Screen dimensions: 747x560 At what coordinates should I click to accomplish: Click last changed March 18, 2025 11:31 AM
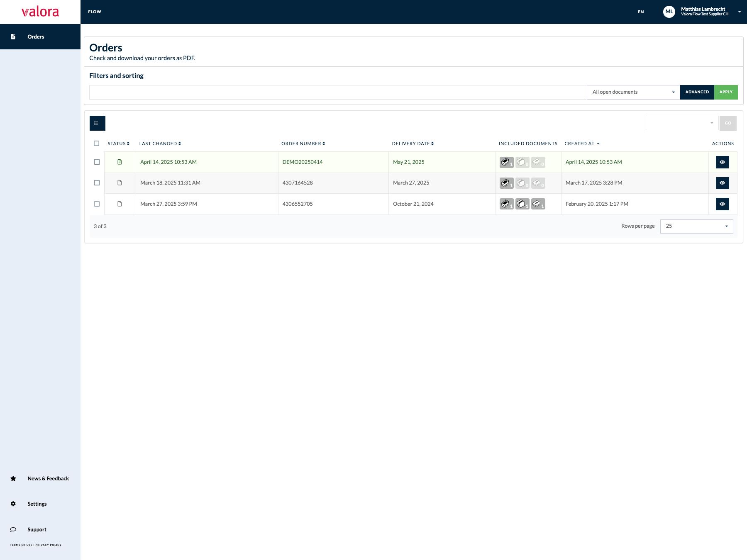coord(170,183)
